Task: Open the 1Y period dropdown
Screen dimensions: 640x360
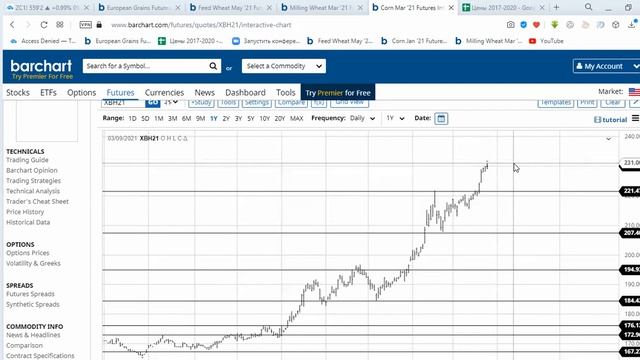Action: (x=395, y=118)
